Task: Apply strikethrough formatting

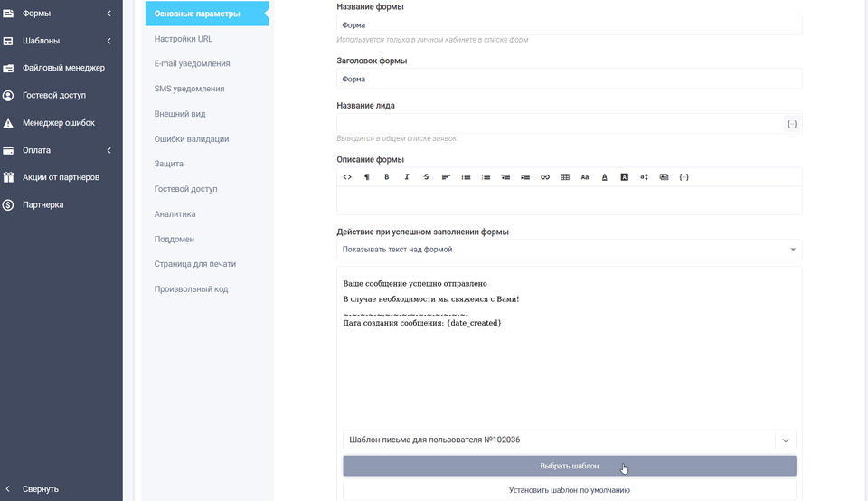Action: (426, 177)
